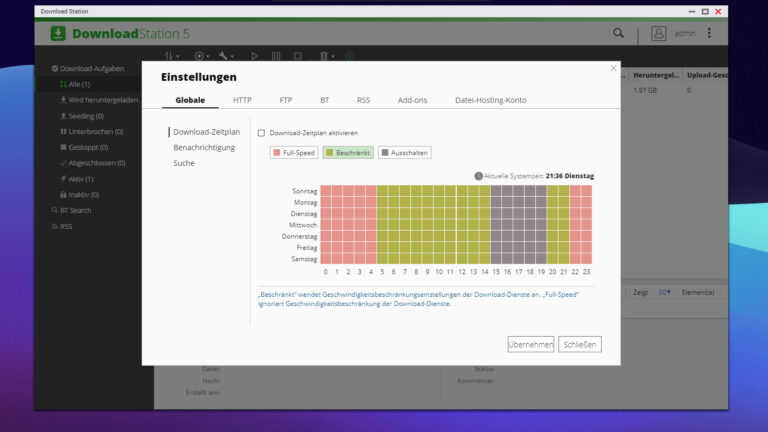The width and height of the screenshot is (768, 432).
Task: Expand the delete trash dropdown arrow
Action: pos(333,56)
